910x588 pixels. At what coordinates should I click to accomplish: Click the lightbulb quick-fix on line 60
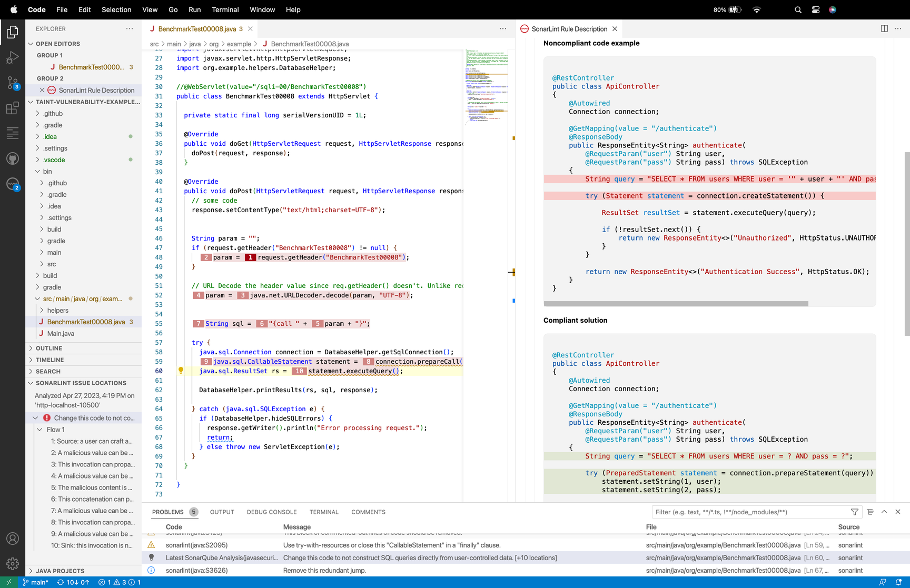point(181,371)
